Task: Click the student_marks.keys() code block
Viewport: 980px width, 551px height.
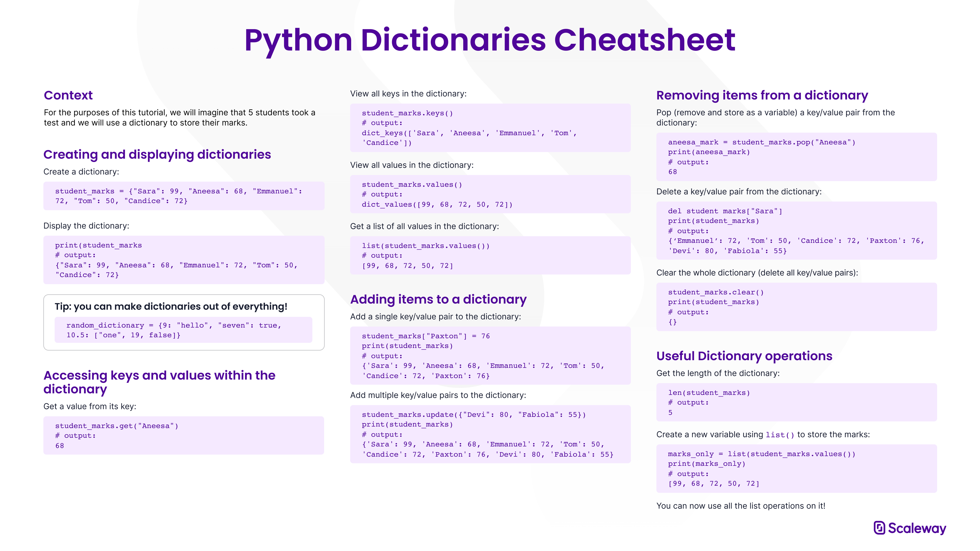Action: (x=490, y=128)
